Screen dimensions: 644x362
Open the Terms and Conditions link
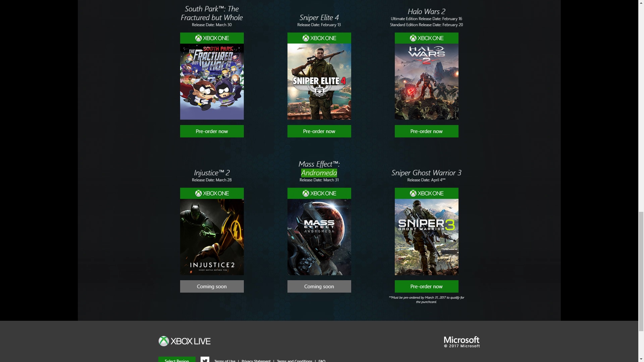[x=294, y=361]
